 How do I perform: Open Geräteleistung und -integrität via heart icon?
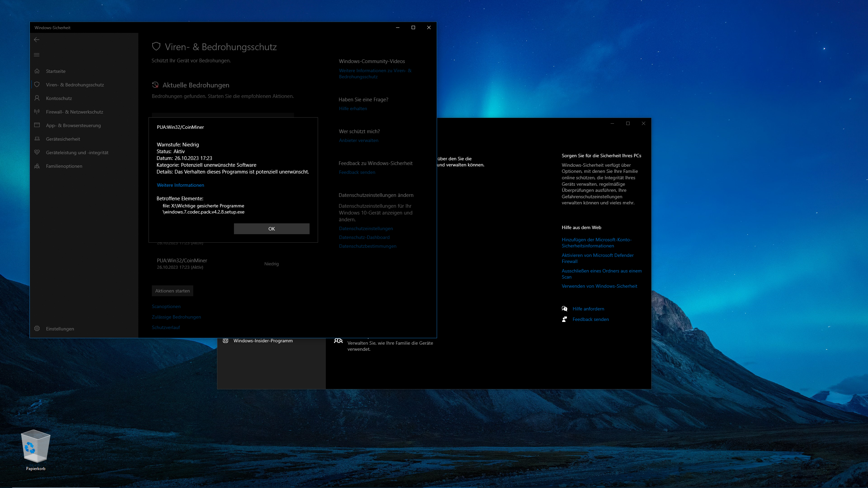[37, 152]
